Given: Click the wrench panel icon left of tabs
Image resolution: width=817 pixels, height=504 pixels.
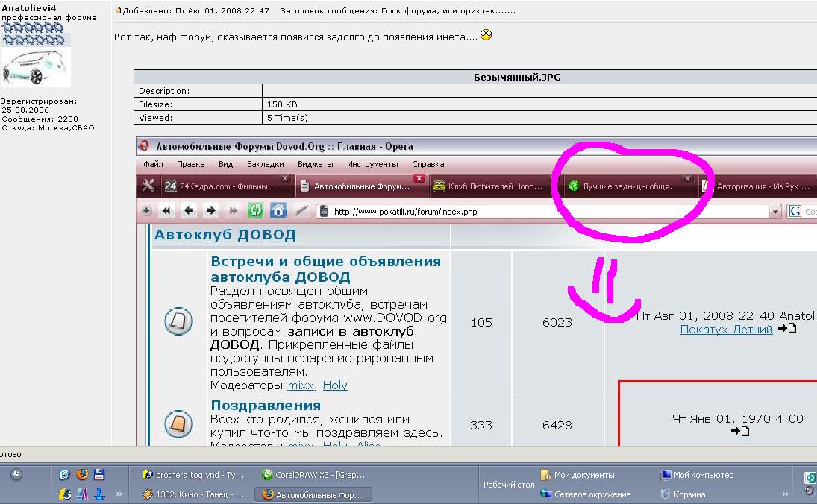Looking at the screenshot, I should point(148,186).
